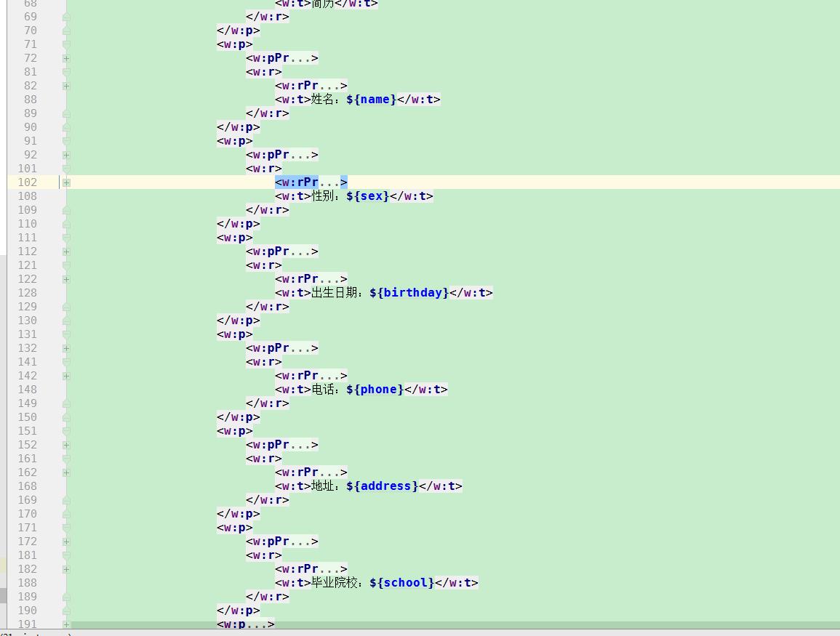This screenshot has width=840, height=636.
Task: Click the 电话 text in line 148
Action: (323, 390)
